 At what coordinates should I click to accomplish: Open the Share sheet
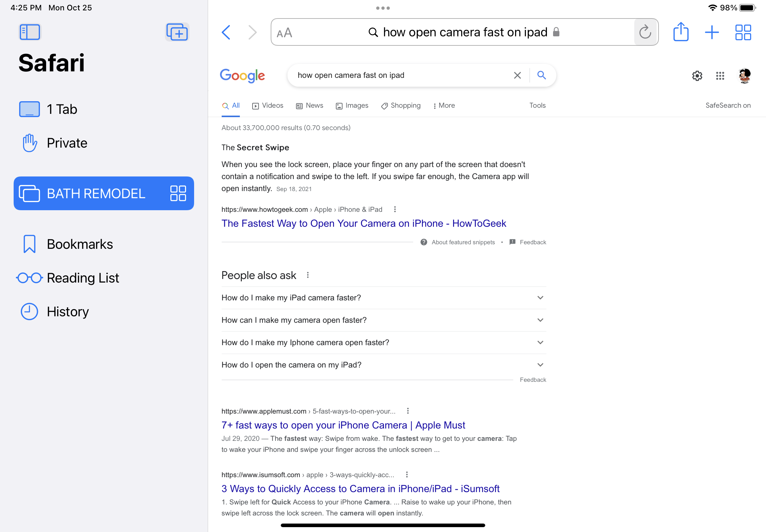681,32
